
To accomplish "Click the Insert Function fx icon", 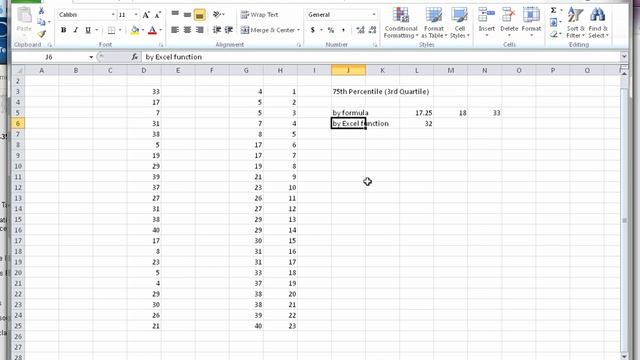I will tap(135, 57).
